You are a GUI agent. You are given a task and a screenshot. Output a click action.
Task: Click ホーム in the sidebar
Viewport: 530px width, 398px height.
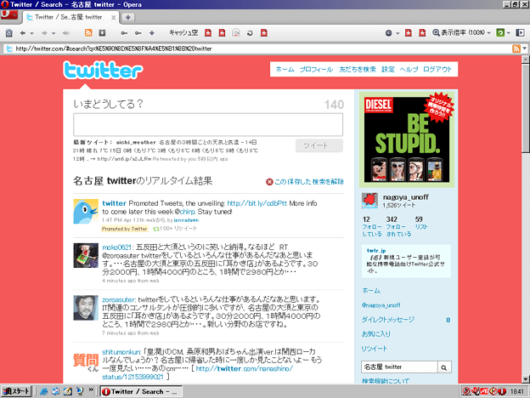[371, 291]
